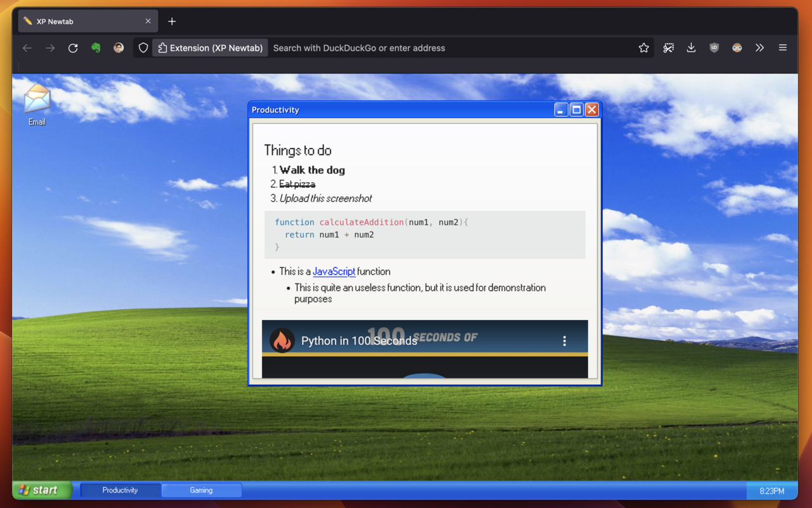This screenshot has width=812, height=508.
Task: Reload the current page
Action: 73,48
